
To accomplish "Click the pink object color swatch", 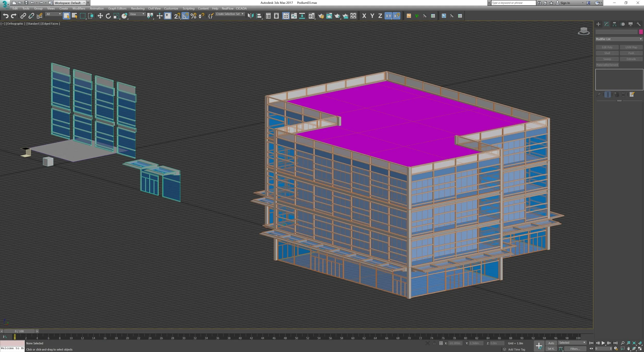I will pos(641,32).
